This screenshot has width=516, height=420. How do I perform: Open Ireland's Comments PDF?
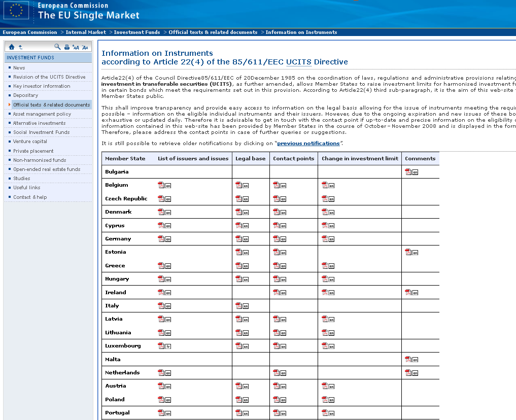[x=408, y=292]
